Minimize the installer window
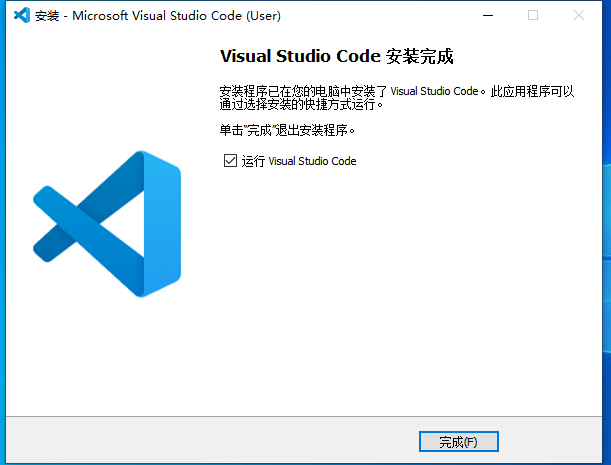611x465 pixels. click(488, 16)
